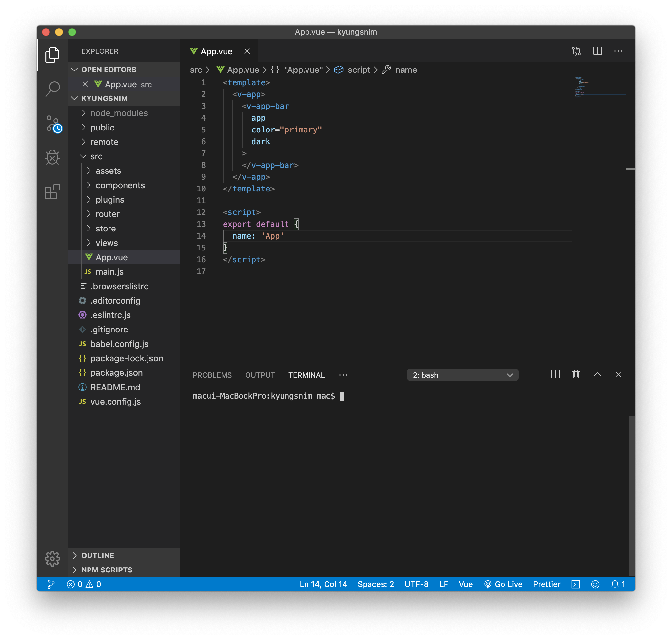672x640 pixels.
Task: Create a new terminal with plus icon
Action: 534,374
